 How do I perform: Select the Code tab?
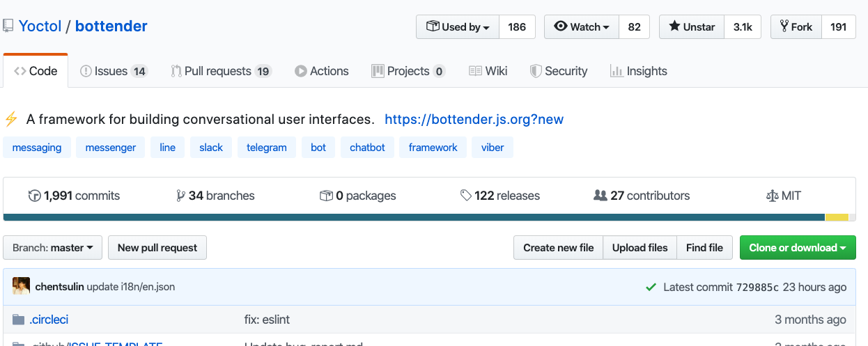(x=36, y=71)
